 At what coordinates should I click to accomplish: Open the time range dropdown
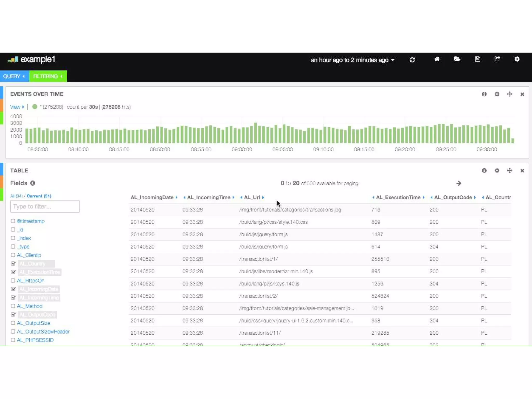click(353, 60)
